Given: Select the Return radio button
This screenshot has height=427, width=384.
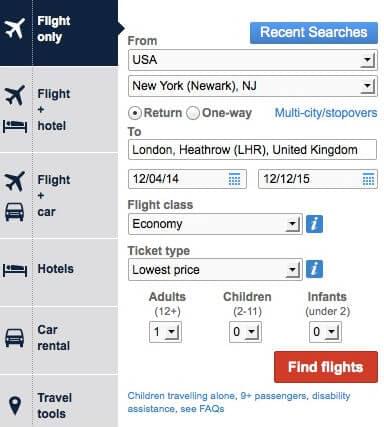Looking at the screenshot, I should click(135, 113).
